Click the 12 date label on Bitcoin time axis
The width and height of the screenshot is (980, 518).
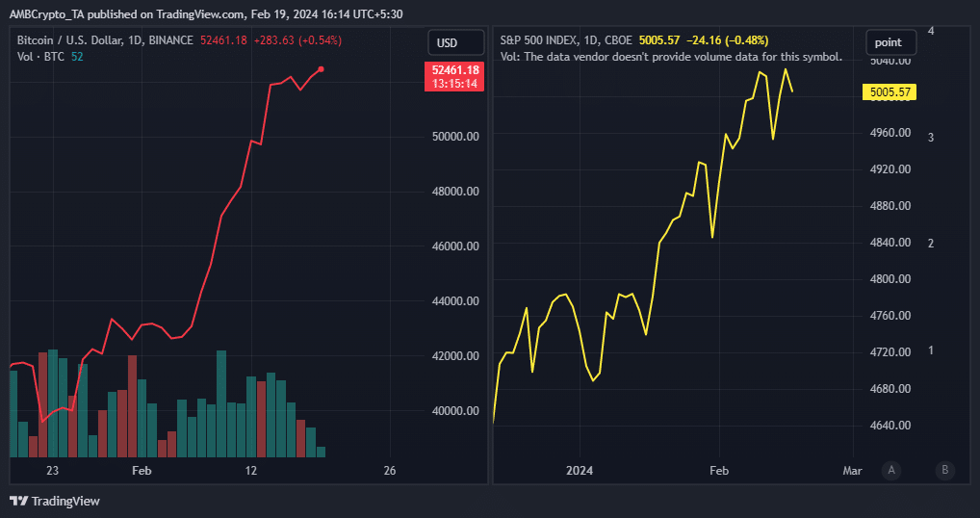point(251,471)
